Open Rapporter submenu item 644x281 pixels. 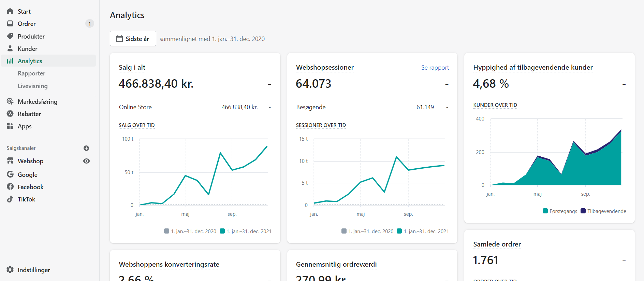[31, 73]
